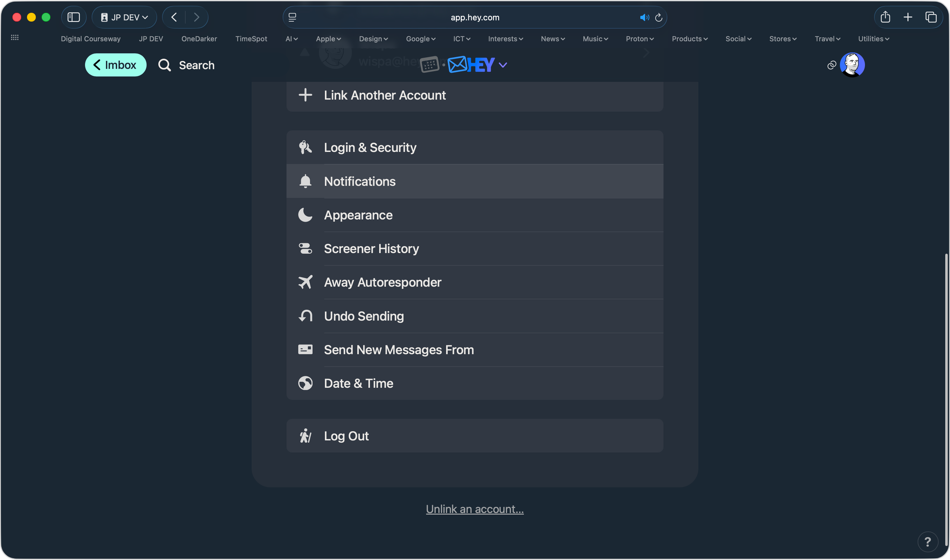Open Undo Sending settings

[x=475, y=316]
